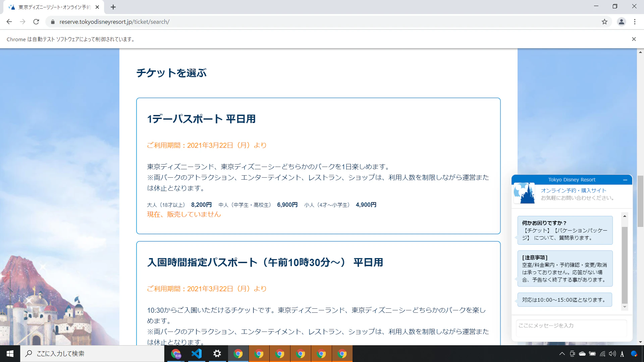Go back to the previous page
Screen dimensions: 644x362
pos(9,22)
